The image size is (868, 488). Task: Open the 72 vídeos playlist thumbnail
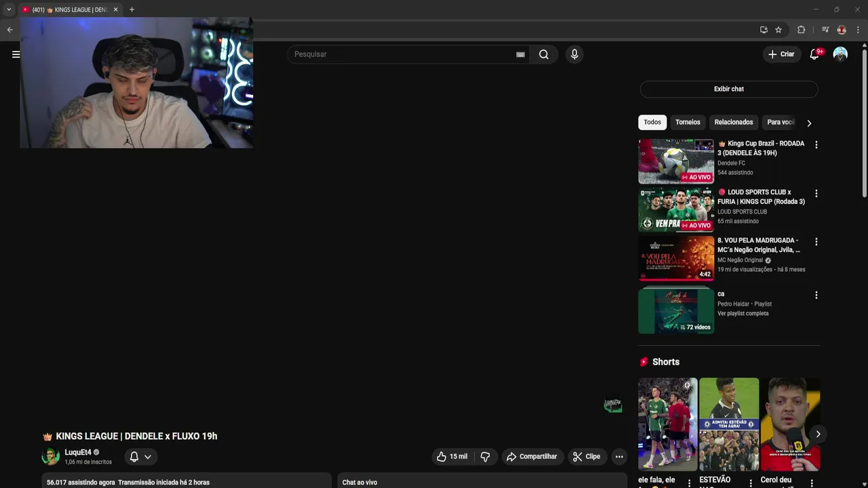[x=676, y=310]
